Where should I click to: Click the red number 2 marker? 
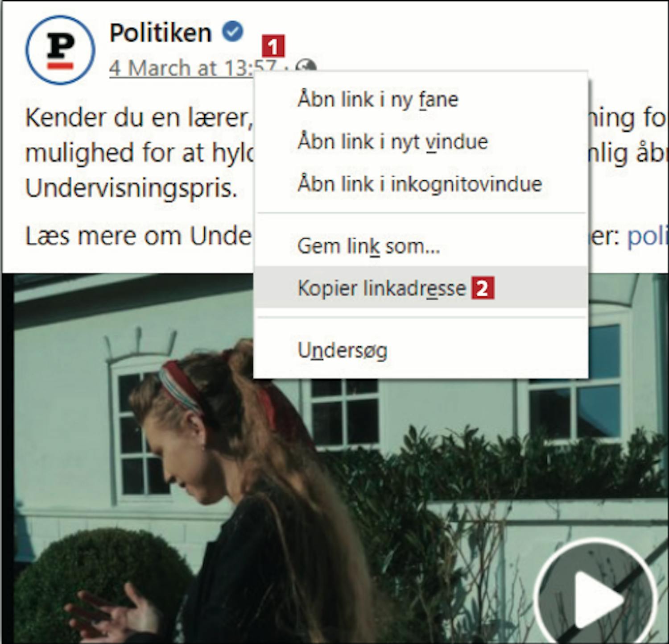coord(483,288)
